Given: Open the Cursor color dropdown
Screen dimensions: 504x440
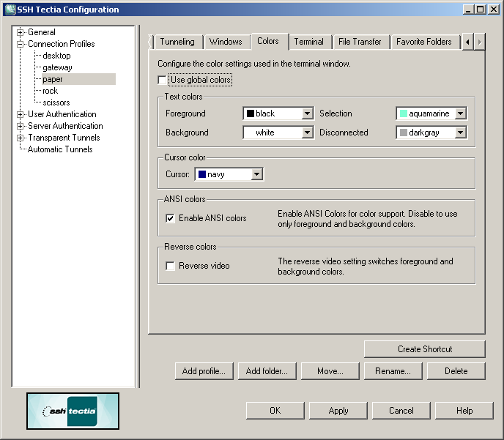Looking at the screenshot, I should [x=256, y=174].
